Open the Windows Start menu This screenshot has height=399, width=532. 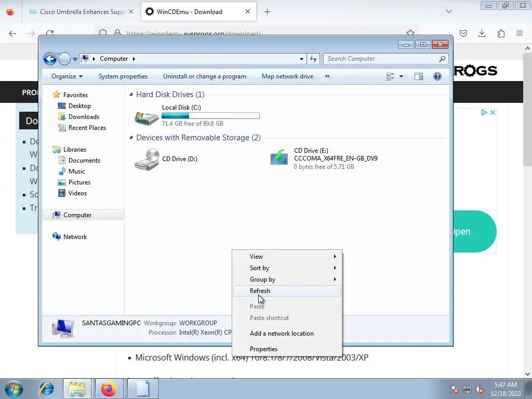14,389
